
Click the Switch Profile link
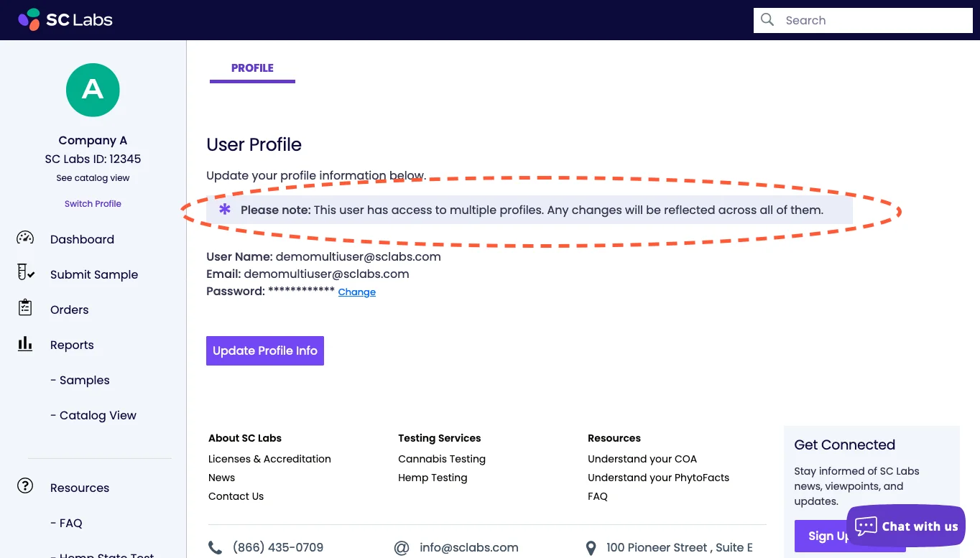[x=93, y=203]
